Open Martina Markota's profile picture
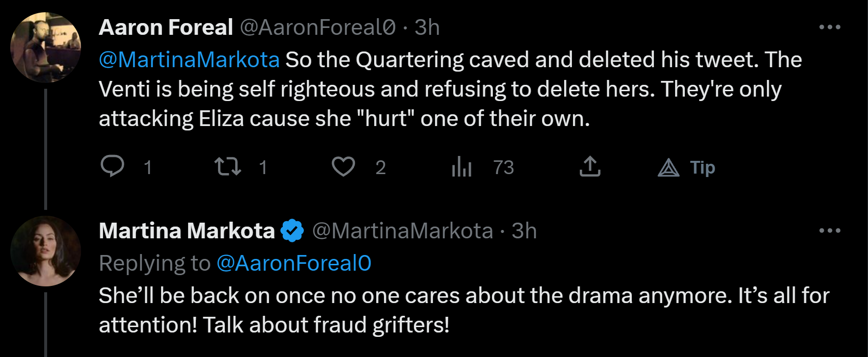 point(46,251)
